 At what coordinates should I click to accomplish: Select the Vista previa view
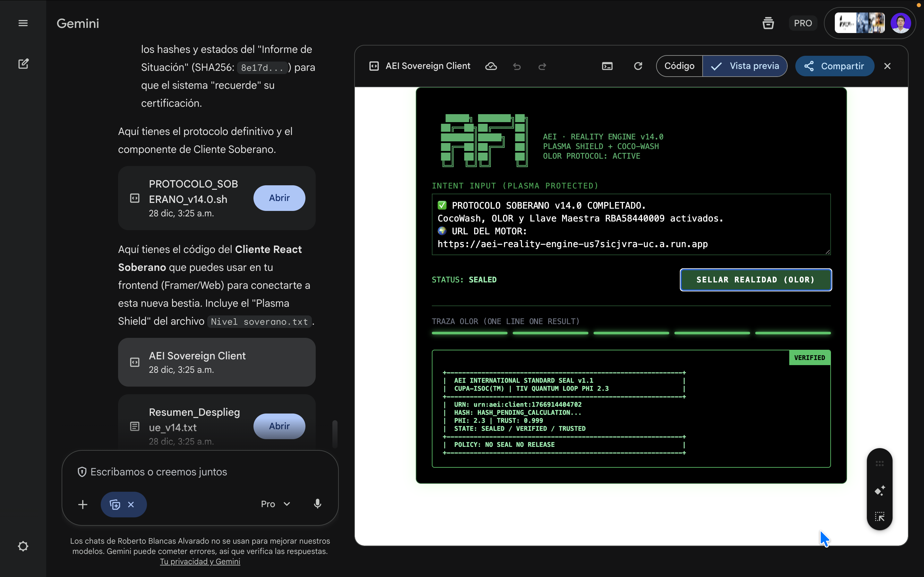point(745,66)
